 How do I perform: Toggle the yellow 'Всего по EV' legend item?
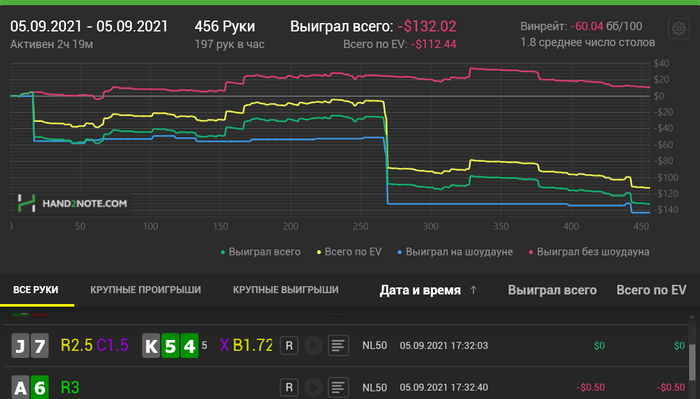point(349,252)
